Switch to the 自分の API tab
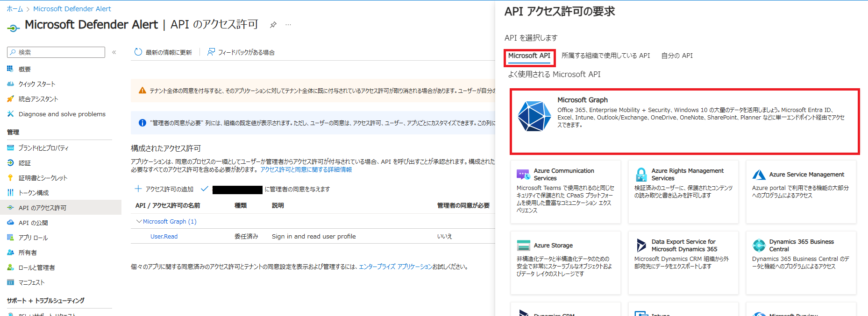This screenshot has height=316, width=868. (677, 56)
